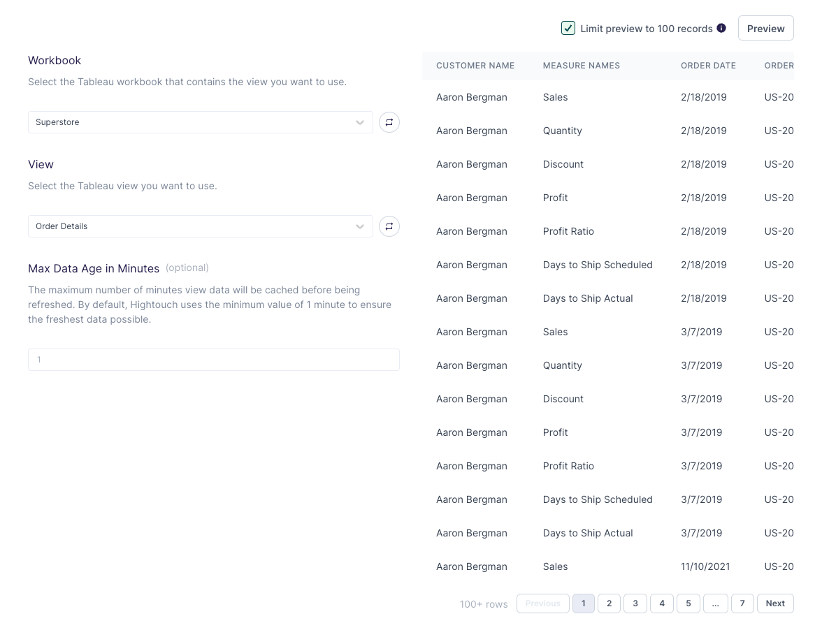Jump to page 3 of results

[635, 603]
